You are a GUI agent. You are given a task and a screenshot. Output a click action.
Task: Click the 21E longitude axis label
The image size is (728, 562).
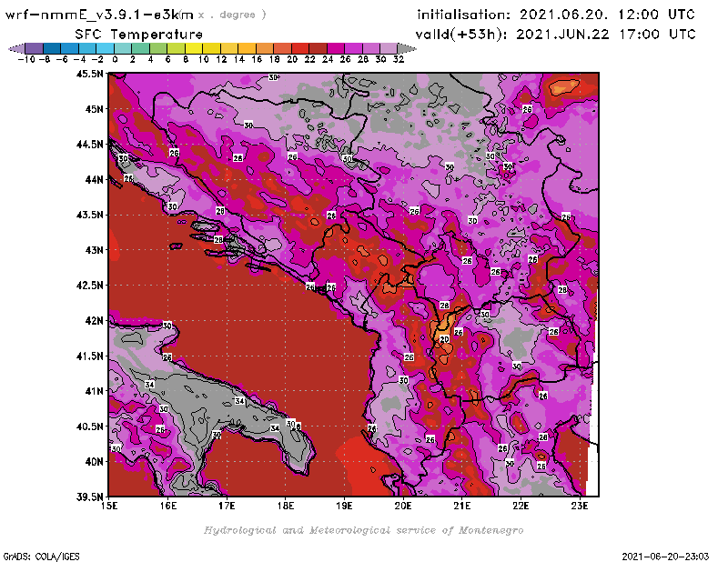[462, 506]
